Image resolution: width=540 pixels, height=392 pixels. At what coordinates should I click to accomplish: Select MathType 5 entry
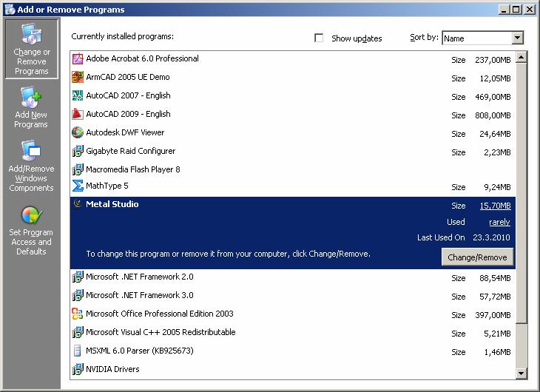[x=293, y=186]
